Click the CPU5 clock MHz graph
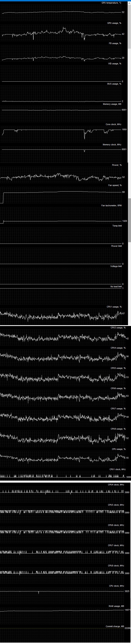The height and width of the screenshot is (644, 131). (x=63, y=512)
